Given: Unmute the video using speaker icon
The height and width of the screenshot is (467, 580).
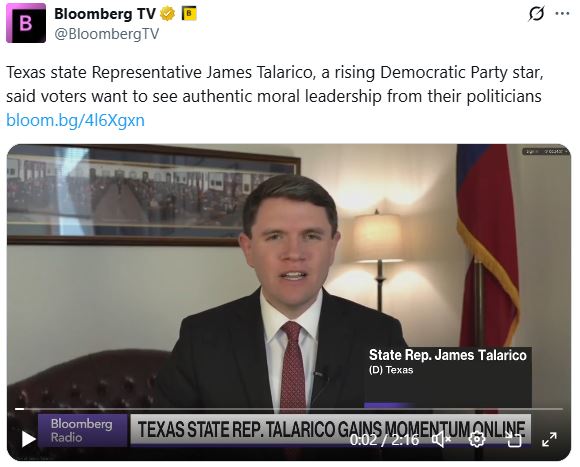Looking at the screenshot, I should (x=441, y=439).
